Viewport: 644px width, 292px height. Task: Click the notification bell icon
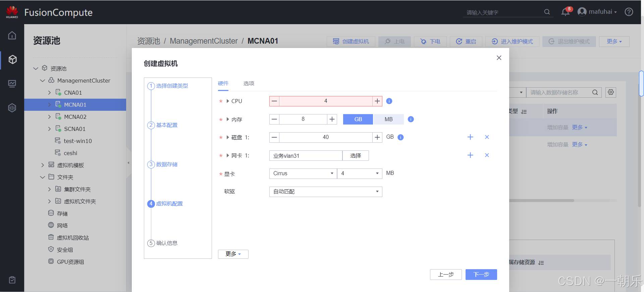[565, 12]
